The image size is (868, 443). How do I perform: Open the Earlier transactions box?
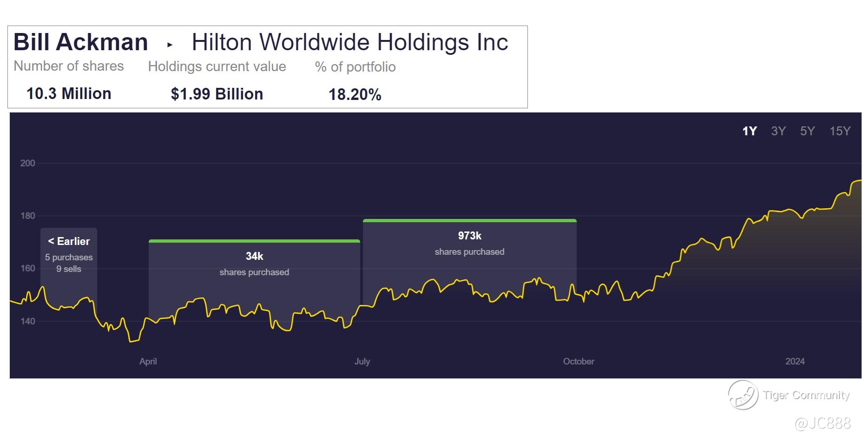pos(69,253)
